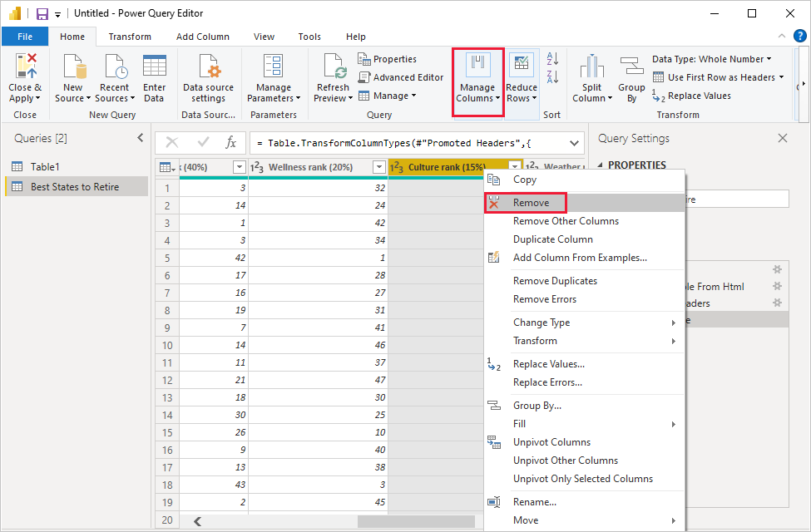Collapse the PROPERTIES section
Image resolution: width=811 pixels, height=532 pixels.
point(601,165)
